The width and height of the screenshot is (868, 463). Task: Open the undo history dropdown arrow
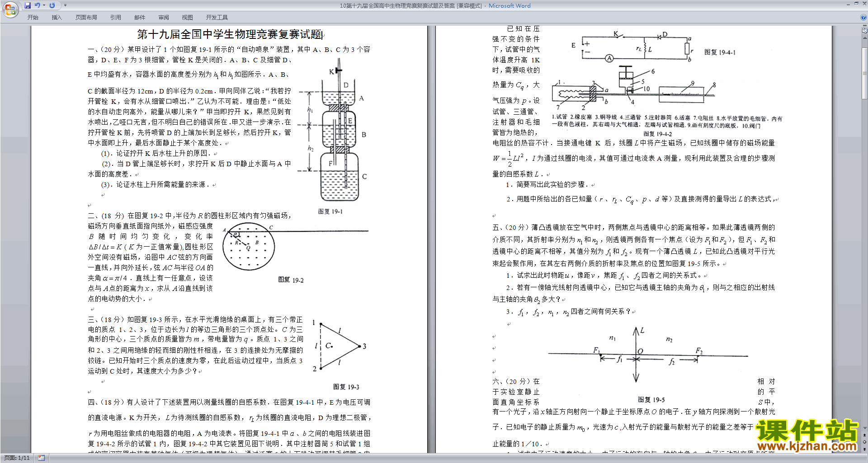pos(44,5)
